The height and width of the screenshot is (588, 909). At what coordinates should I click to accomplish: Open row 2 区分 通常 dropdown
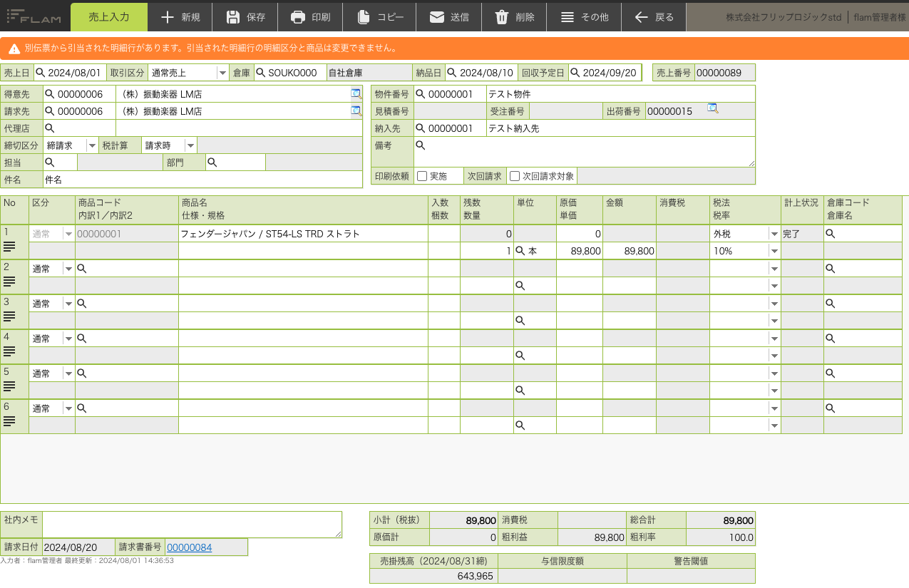pos(68,269)
